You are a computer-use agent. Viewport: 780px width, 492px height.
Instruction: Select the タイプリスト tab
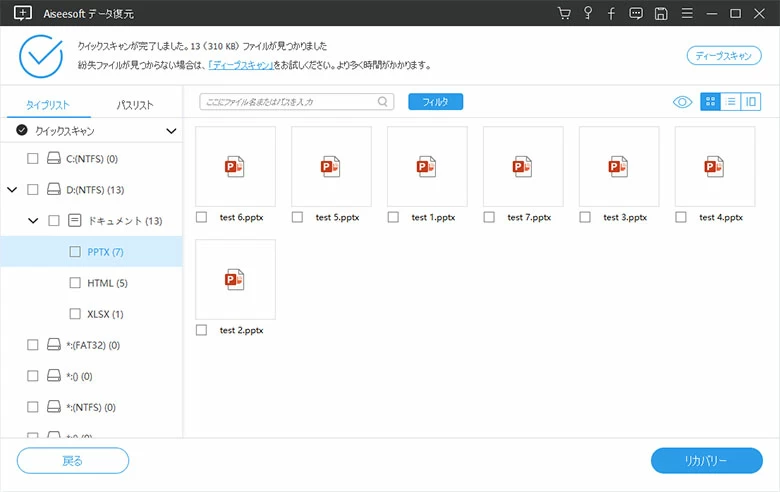(47, 105)
